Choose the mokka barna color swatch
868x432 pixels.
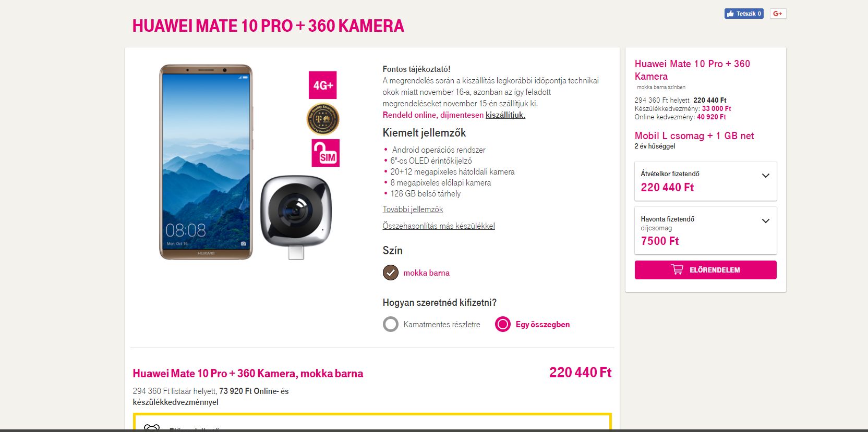coord(391,273)
